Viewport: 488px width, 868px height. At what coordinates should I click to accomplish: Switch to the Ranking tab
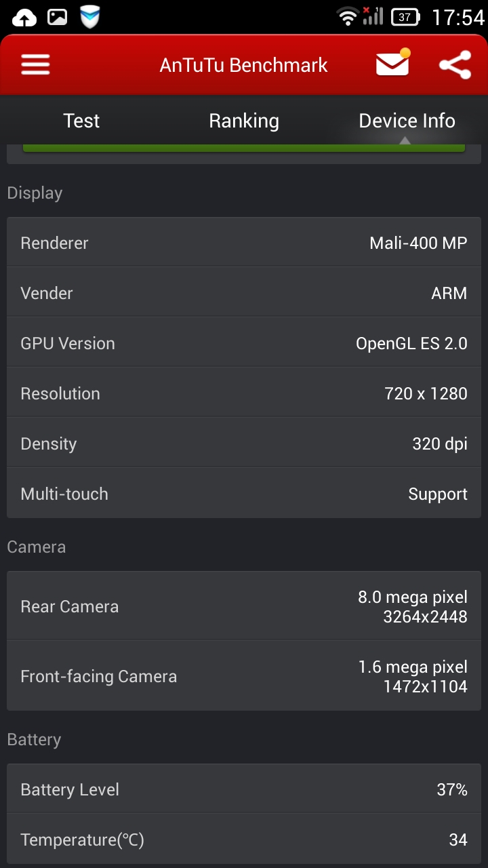point(244,121)
